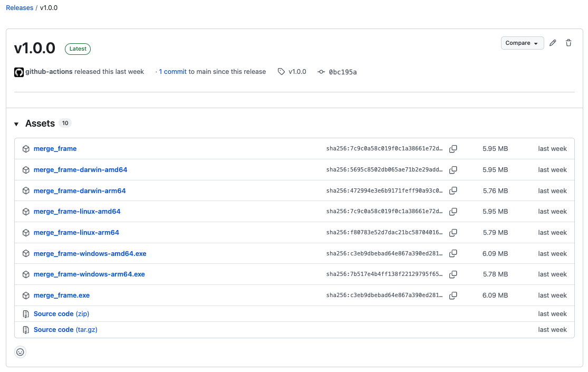Viewport: 588px width, 372px height.
Task: Click the Assets heading
Action: point(40,123)
